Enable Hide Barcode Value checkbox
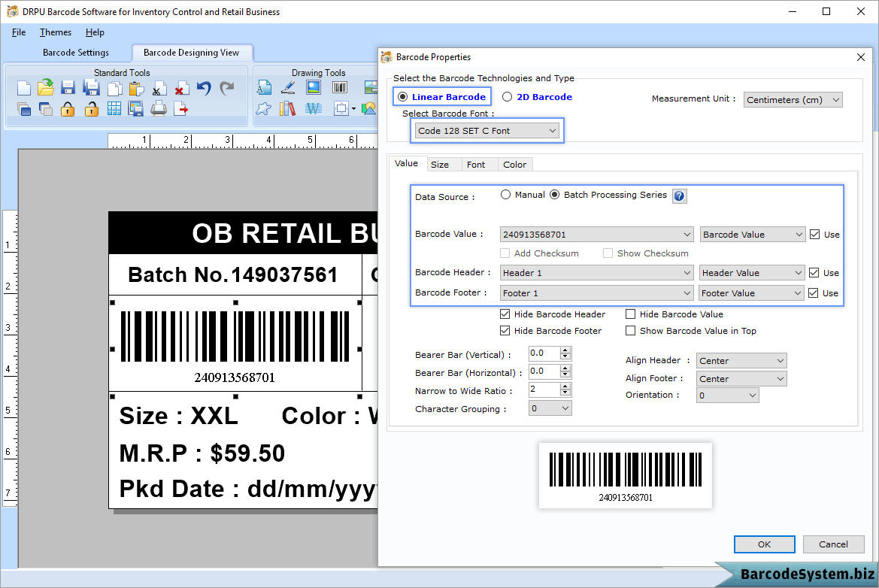The height and width of the screenshot is (588, 879). tap(631, 314)
